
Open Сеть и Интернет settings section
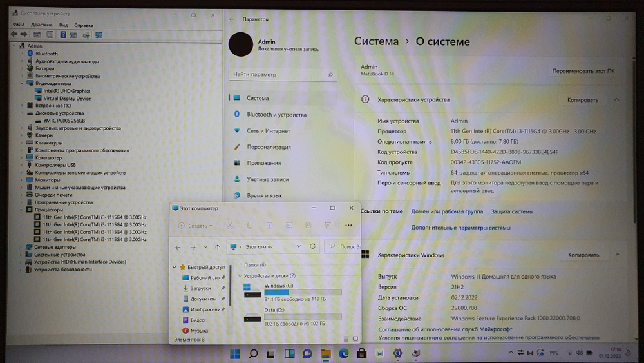(283, 131)
